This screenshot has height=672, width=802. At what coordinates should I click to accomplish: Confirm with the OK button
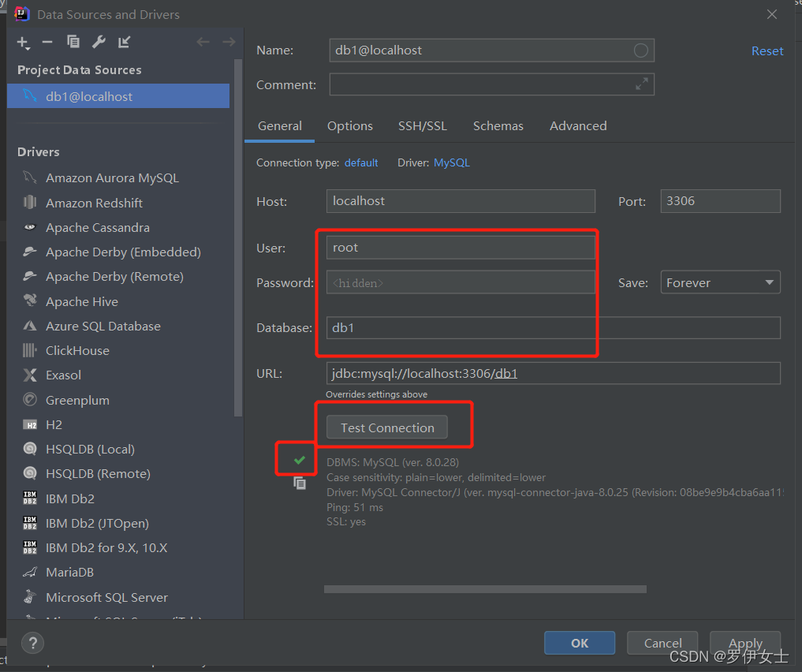coord(580,643)
